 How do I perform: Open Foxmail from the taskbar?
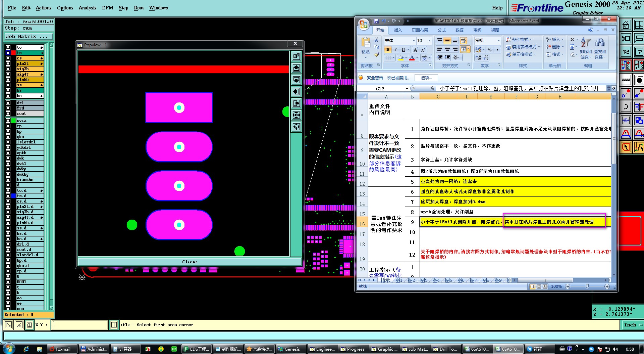[x=62, y=349]
